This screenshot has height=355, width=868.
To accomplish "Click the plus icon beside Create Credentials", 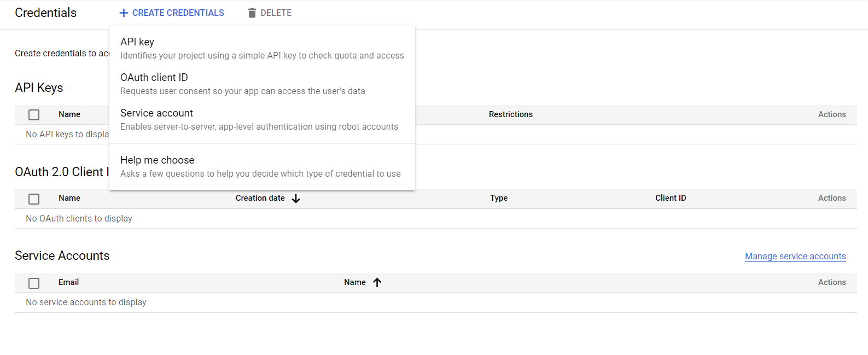I will (x=124, y=13).
